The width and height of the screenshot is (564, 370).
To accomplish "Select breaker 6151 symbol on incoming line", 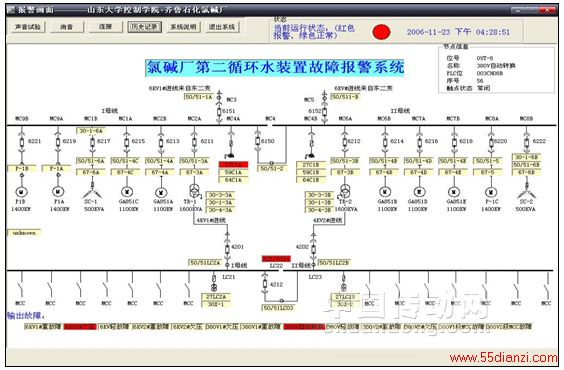I will pyautogui.click(x=219, y=112).
